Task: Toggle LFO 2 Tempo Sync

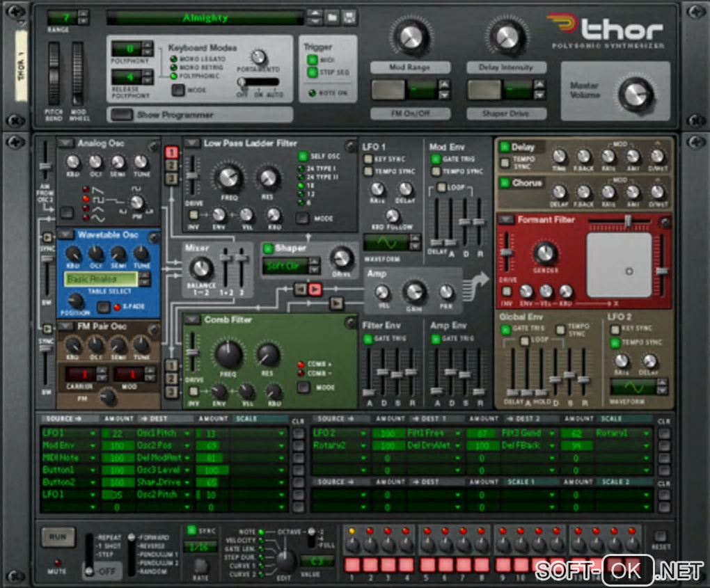Action: coord(615,342)
